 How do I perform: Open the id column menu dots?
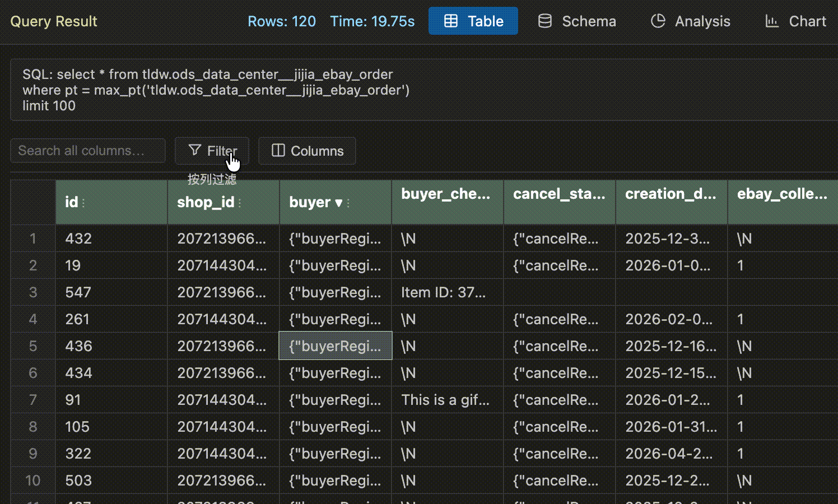83,203
